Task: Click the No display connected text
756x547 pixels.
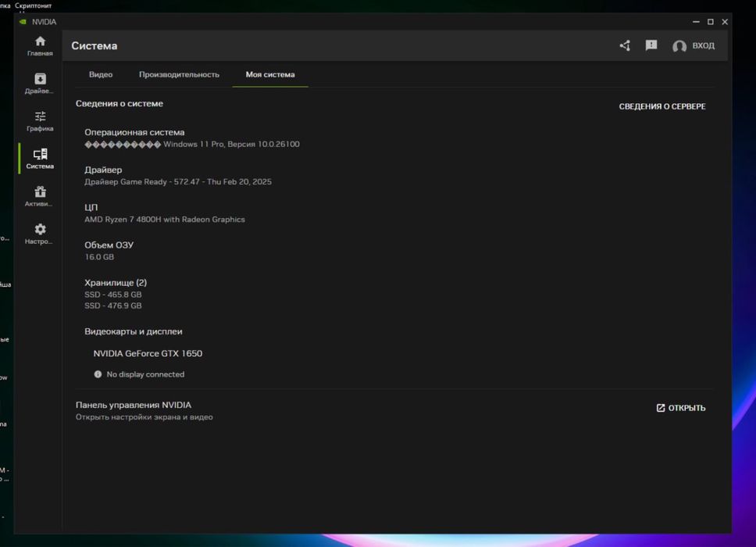Action: pyautogui.click(x=145, y=374)
